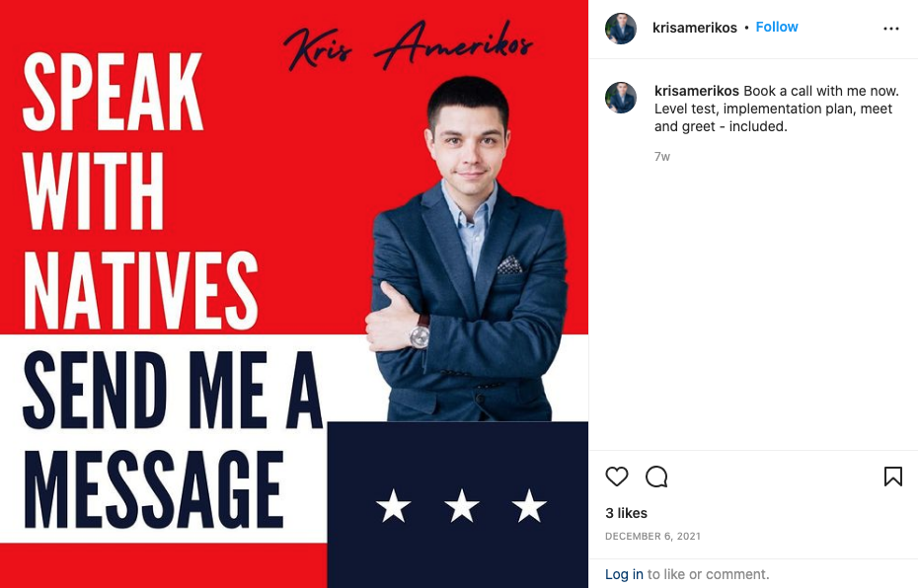This screenshot has width=918, height=588.
Task: Like the post with the heart icon
Action: pos(617,477)
